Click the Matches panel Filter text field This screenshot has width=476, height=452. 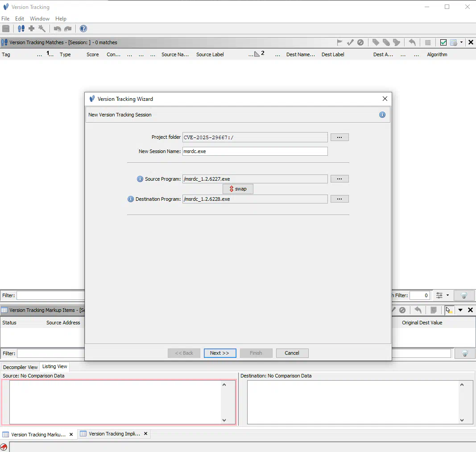pyautogui.click(x=51, y=295)
